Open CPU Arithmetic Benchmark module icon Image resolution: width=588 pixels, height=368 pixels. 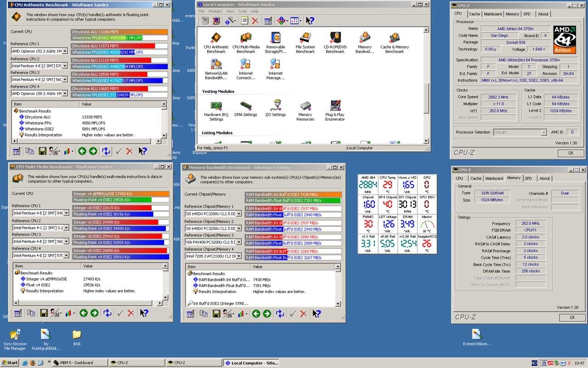point(216,43)
